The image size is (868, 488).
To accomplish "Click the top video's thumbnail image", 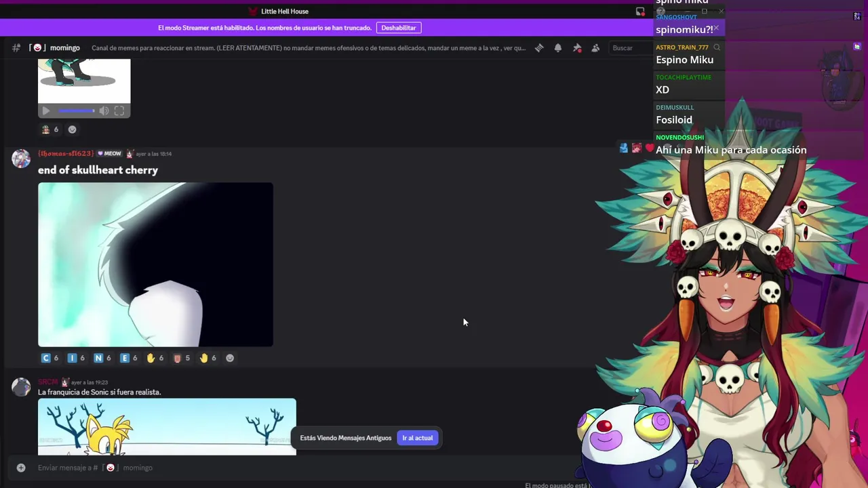I will click(84, 80).
